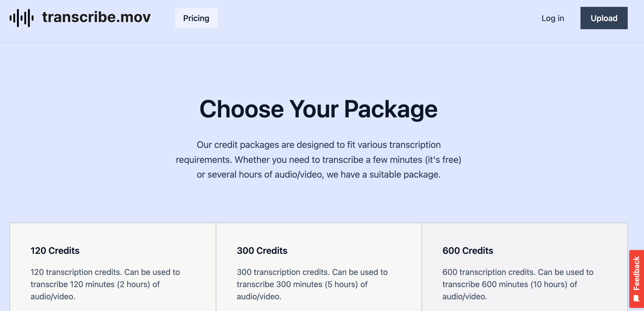The height and width of the screenshot is (311, 644).
Task: Click the sound bars icon left of the brand name
Action: pos(22,18)
